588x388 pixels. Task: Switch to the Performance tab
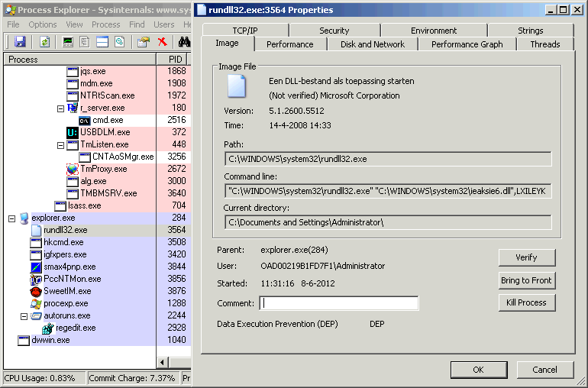[x=290, y=44]
